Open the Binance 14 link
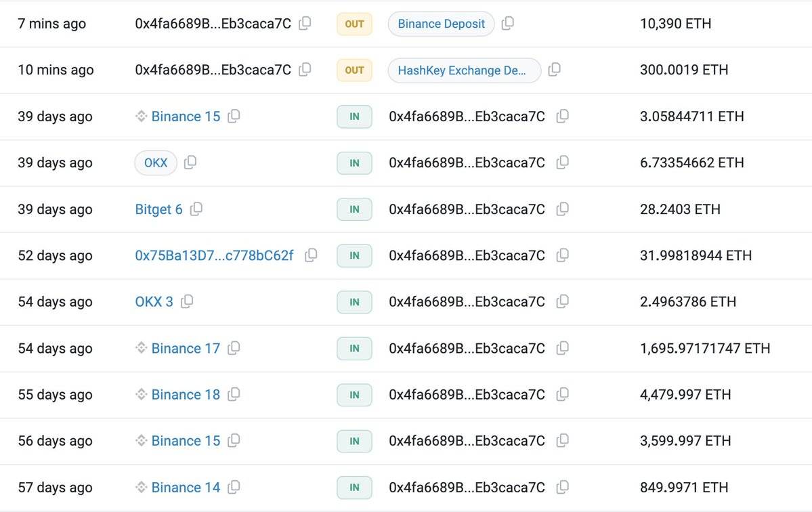The image size is (812, 512). [186, 487]
